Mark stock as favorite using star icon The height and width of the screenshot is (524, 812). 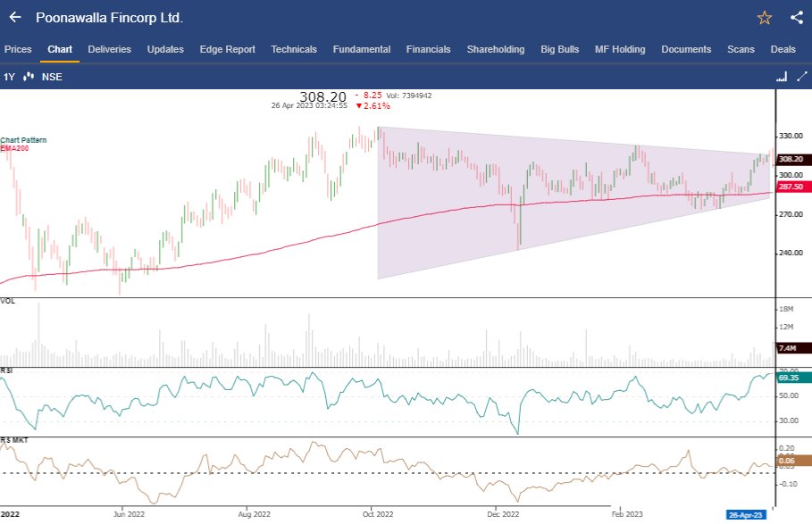tap(764, 17)
